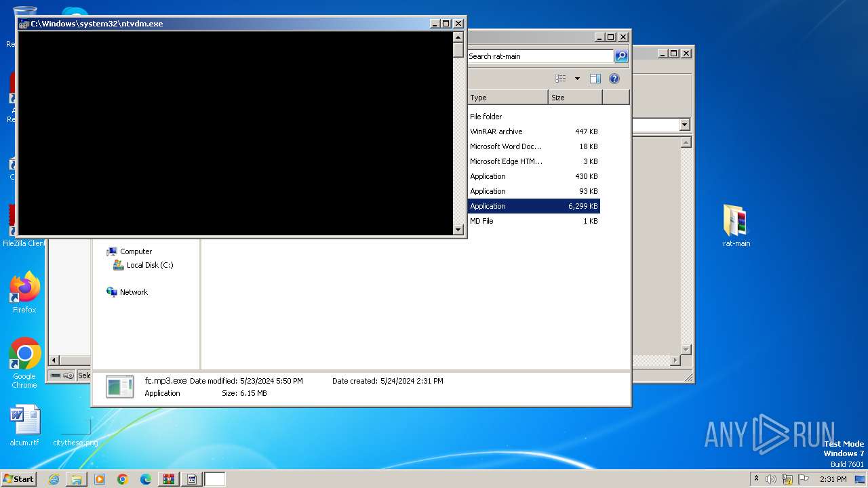868x488 pixels.
Task: Open network tray icon
Action: coord(787,479)
